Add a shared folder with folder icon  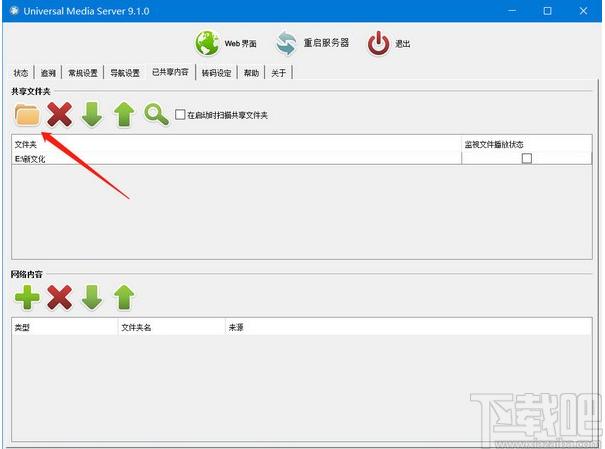[27, 115]
